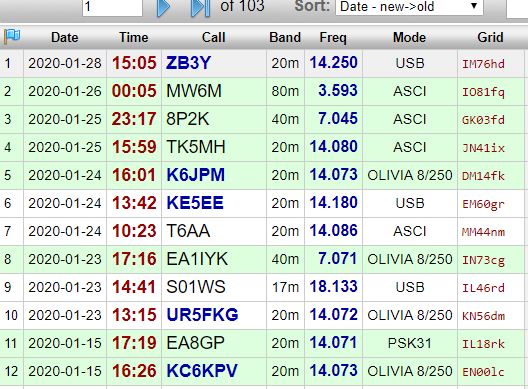Screen dimensions: 528x389
Task: Sort by Date column header
Action: click(65, 37)
